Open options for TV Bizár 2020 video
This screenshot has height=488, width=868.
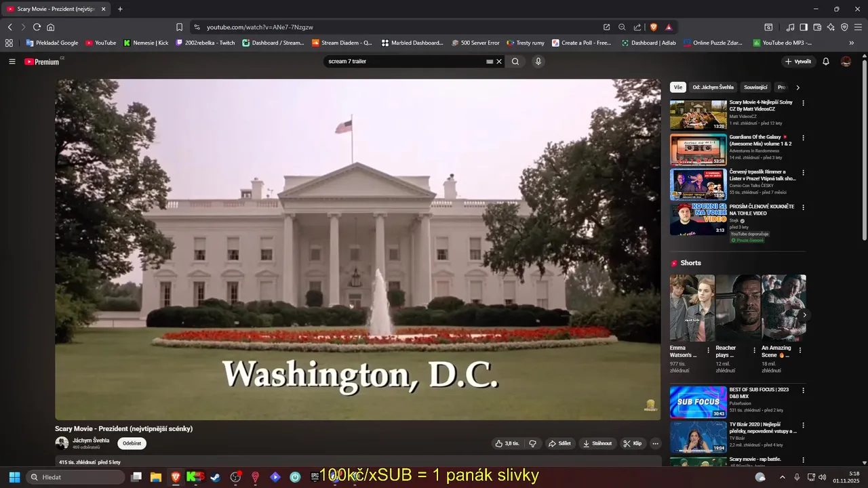804,425
